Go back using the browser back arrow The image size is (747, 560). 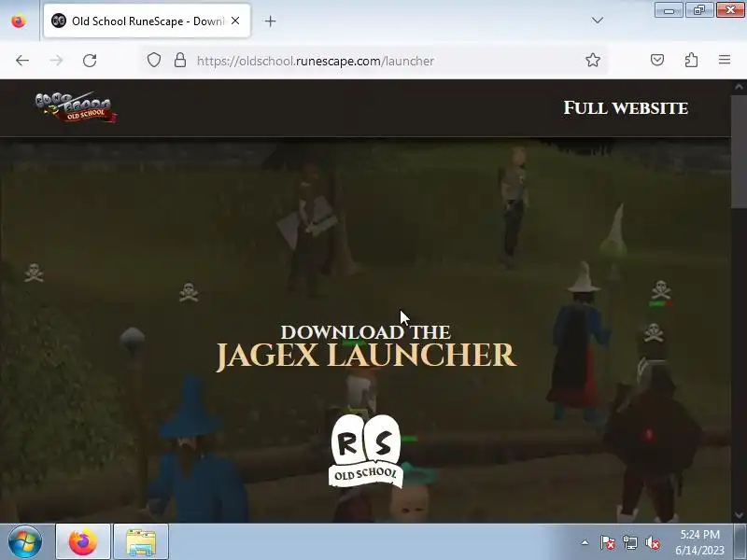[22, 61]
